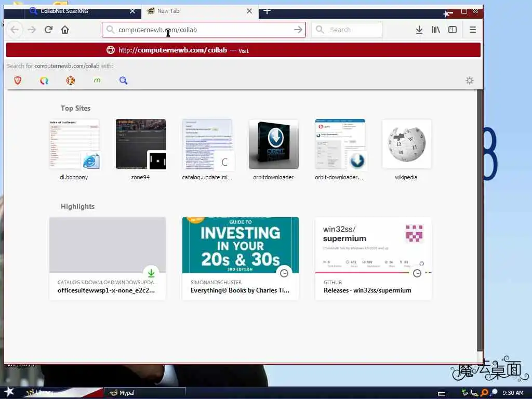This screenshot has height=399, width=532.
Task: Open the Library toolbar button
Action: [x=436, y=30]
